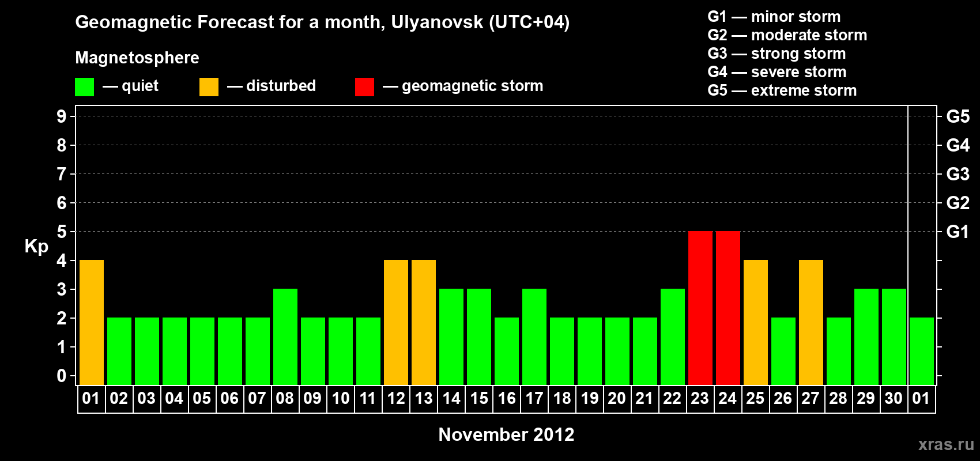Image resolution: width=980 pixels, height=461 pixels.
Task: Click the green quiet legend swatch
Action: [84, 87]
